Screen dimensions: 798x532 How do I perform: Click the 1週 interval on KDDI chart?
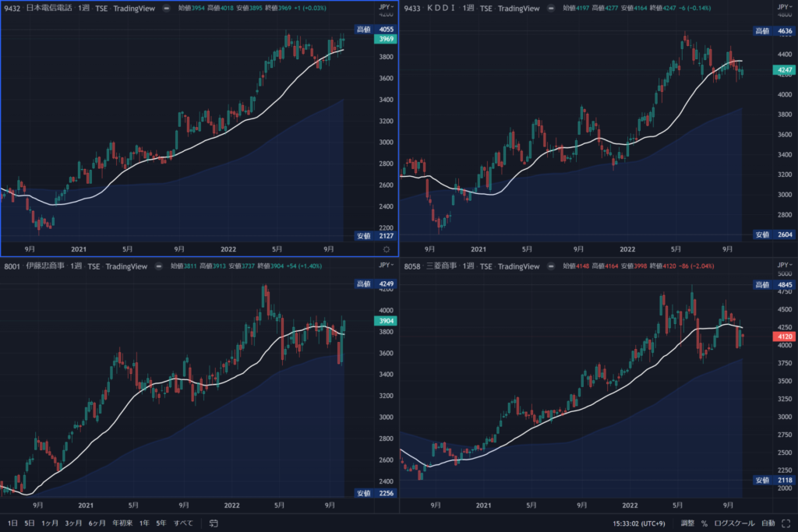(x=468, y=8)
